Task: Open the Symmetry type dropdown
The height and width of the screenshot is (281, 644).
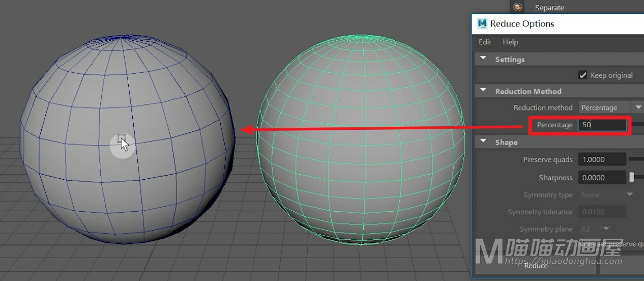Action: [x=607, y=195]
